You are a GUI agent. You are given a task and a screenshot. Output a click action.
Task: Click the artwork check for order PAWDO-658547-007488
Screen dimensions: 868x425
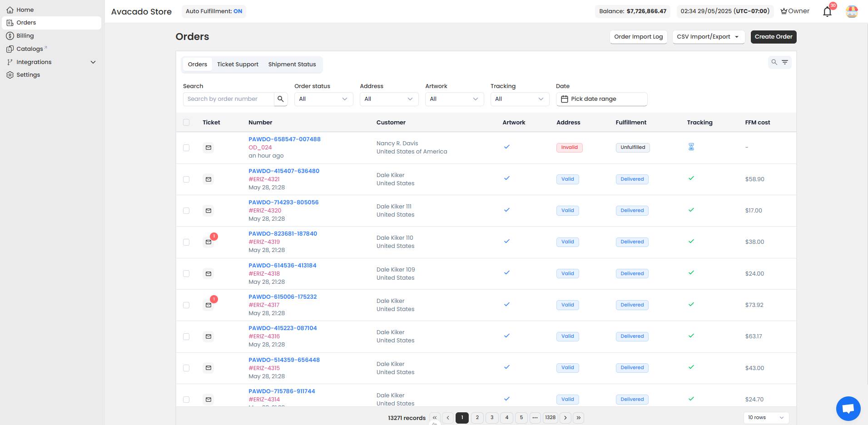pyautogui.click(x=506, y=147)
